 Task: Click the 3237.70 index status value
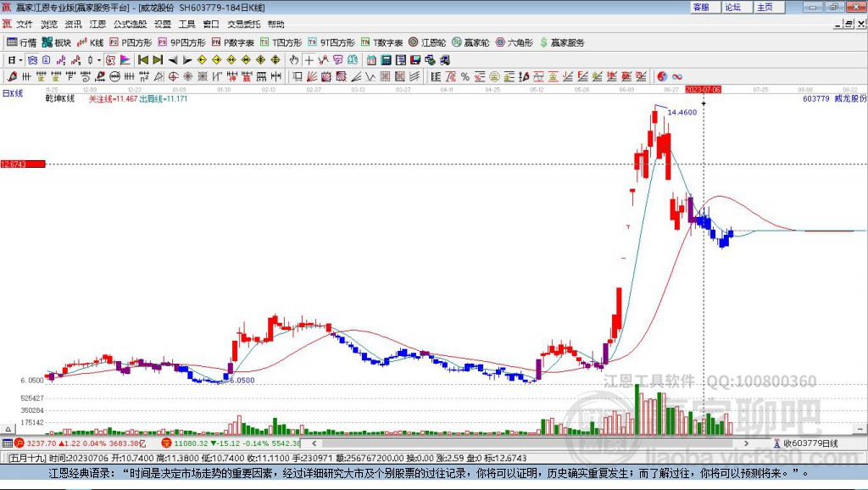(41, 443)
